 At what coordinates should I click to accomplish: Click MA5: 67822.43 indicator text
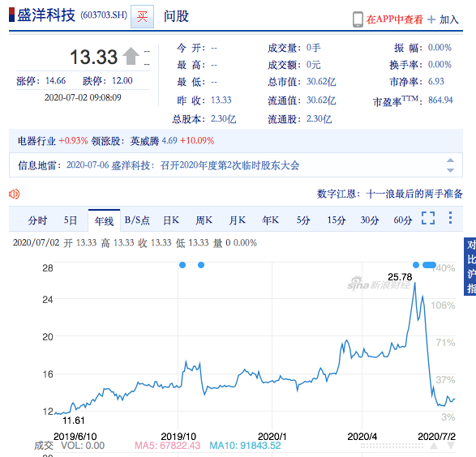[x=168, y=446]
